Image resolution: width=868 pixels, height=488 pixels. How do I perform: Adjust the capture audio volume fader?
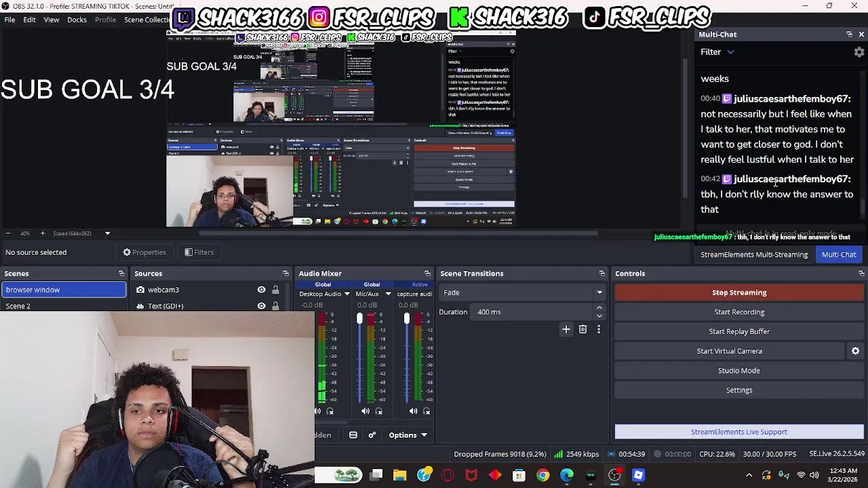pos(407,319)
